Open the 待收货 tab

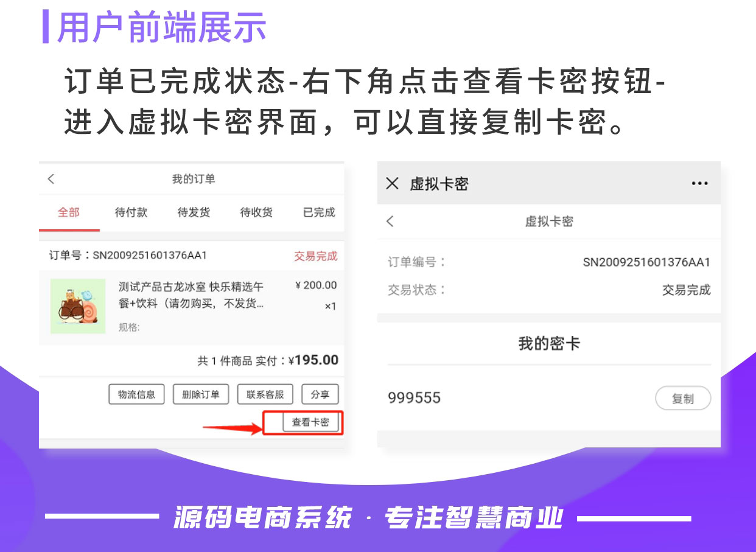click(255, 212)
